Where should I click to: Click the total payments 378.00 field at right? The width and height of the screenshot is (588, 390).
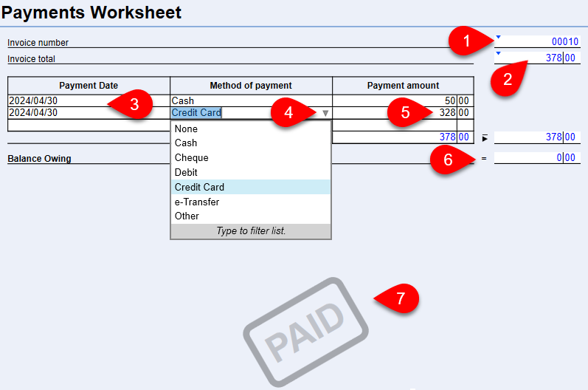tap(537, 137)
